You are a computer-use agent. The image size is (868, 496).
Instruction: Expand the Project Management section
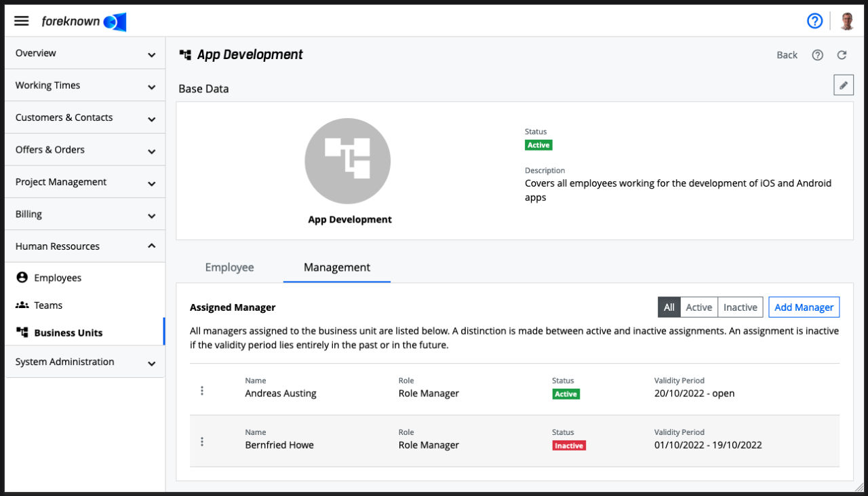[85, 182]
